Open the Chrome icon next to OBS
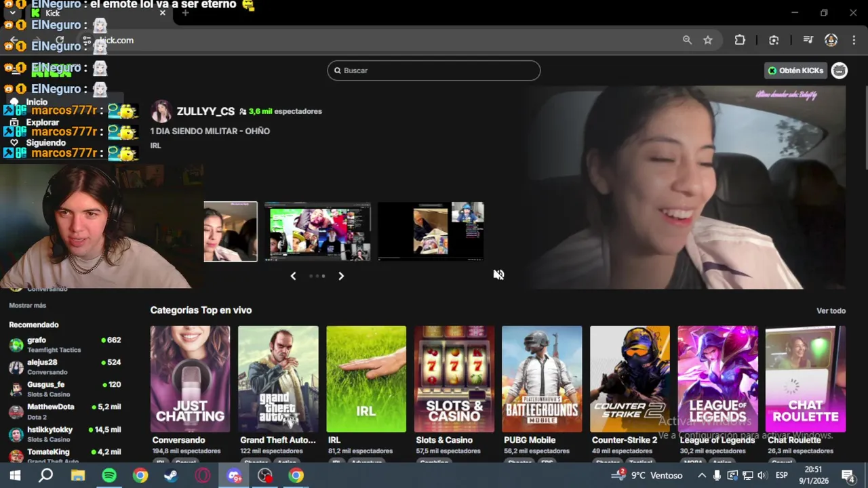The height and width of the screenshot is (488, 868). click(296, 476)
